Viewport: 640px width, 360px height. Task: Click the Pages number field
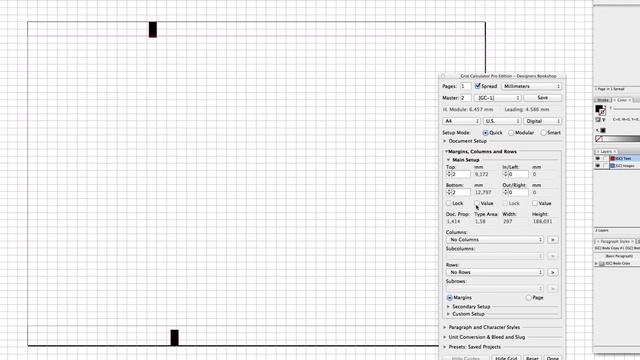465,86
